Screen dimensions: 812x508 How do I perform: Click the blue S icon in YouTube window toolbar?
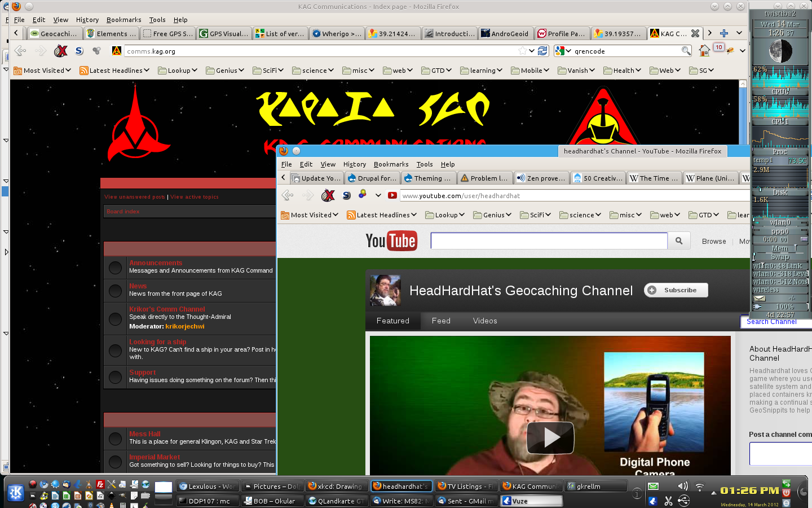coord(346,195)
